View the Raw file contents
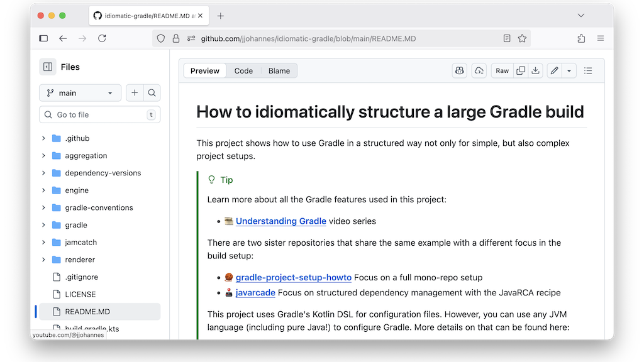 pos(502,70)
